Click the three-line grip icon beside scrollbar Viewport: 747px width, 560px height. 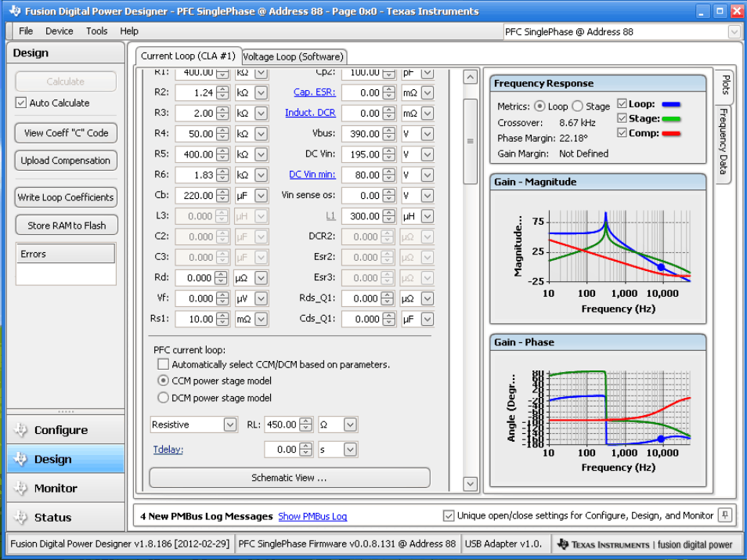(470, 141)
